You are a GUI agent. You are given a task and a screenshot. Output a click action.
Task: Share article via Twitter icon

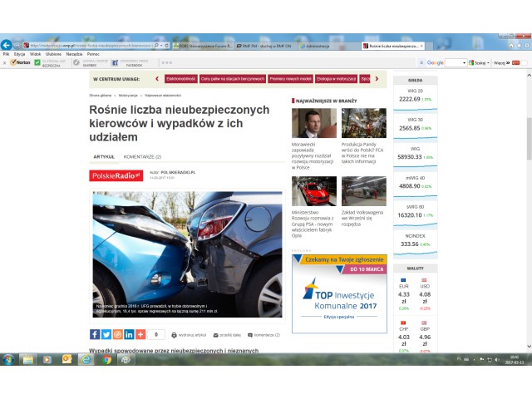pos(106,334)
